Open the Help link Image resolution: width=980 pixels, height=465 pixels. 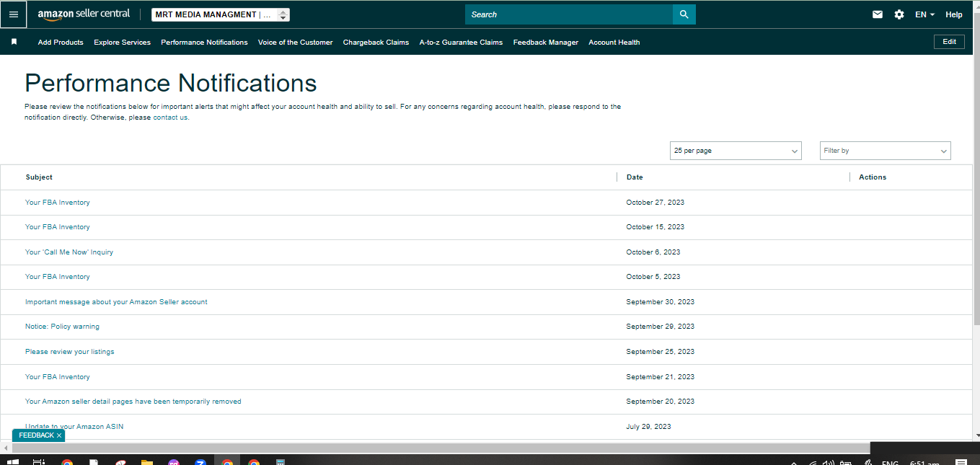tap(954, 14)
